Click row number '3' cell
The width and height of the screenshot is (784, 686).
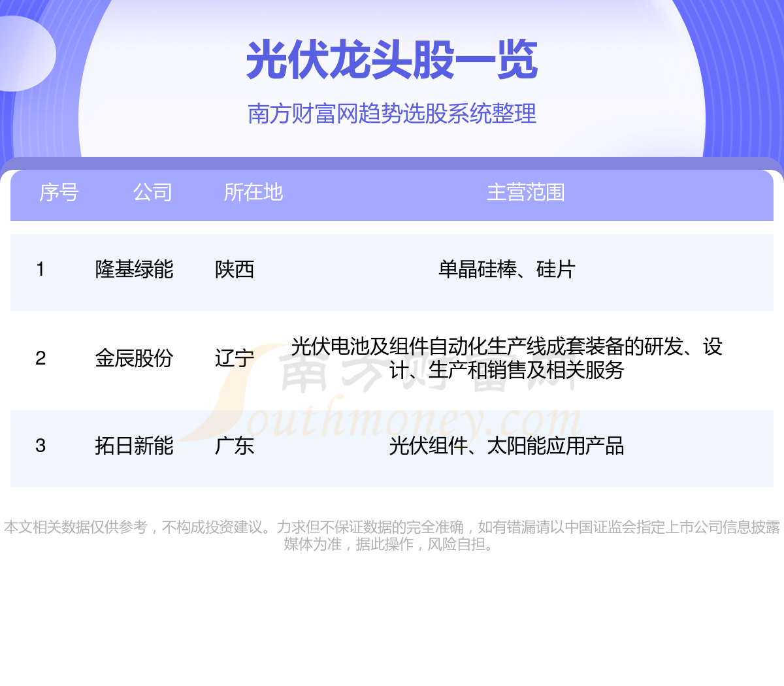tap(41, 446)
